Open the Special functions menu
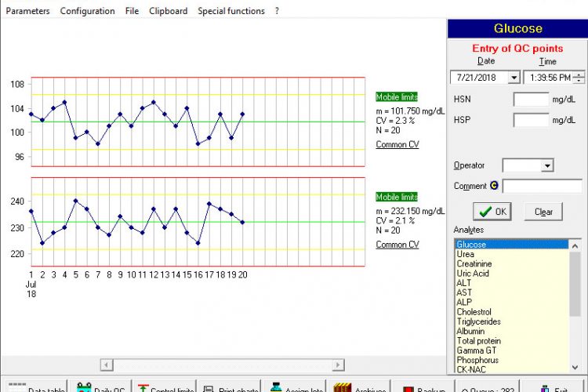 point(230,11)
